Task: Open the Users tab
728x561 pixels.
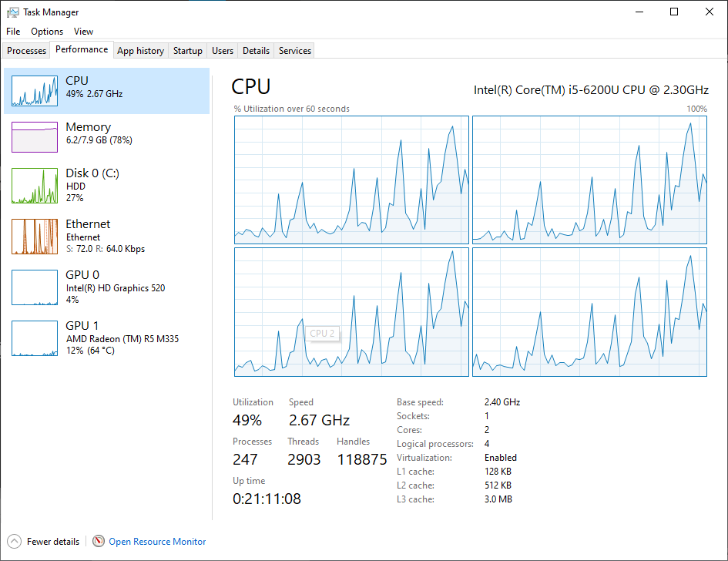Action: pos(223,51)
